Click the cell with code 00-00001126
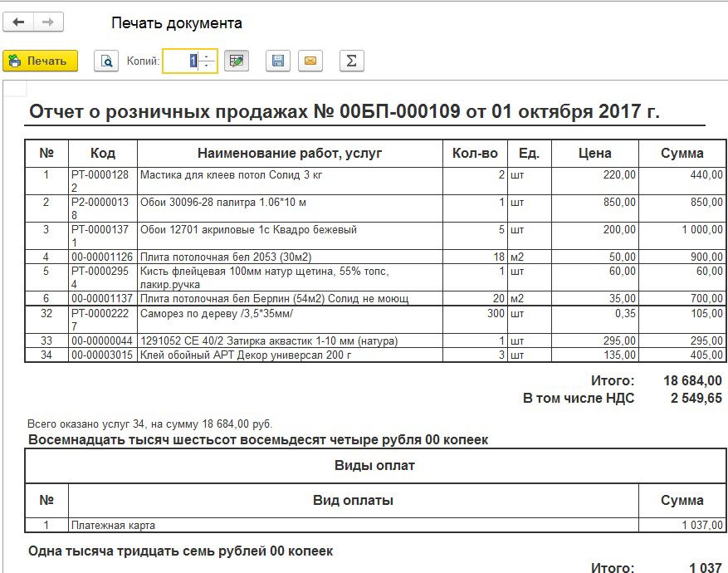Screen dimensions: 728x573 tap(101, 257)
